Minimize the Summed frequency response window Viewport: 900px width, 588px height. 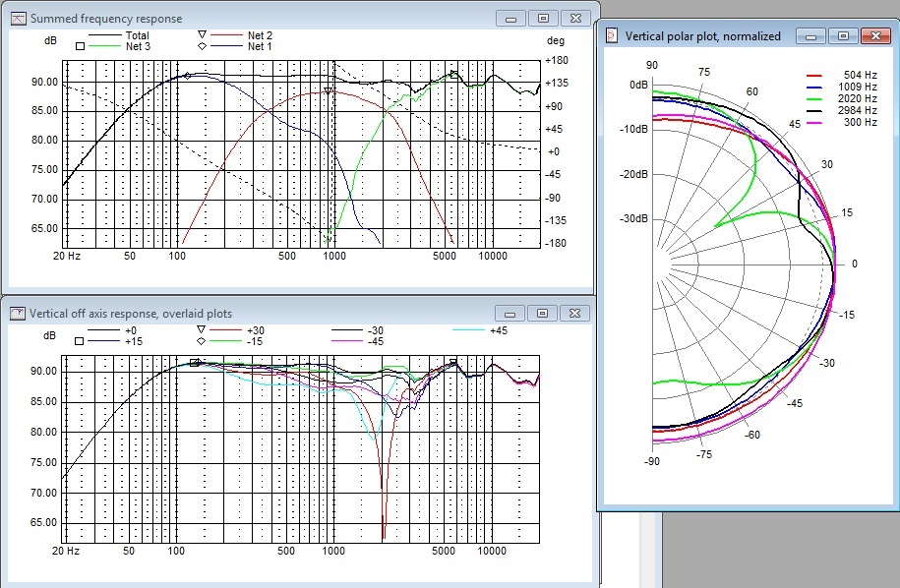point(510,18)
